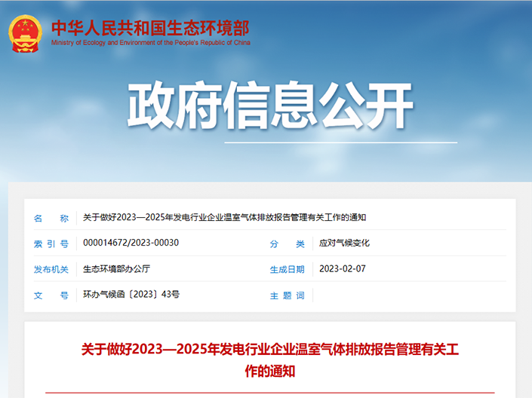The image size is (532, 398).
Task: Click the 政府信息公开 banner heading
Action: point(269,107)
